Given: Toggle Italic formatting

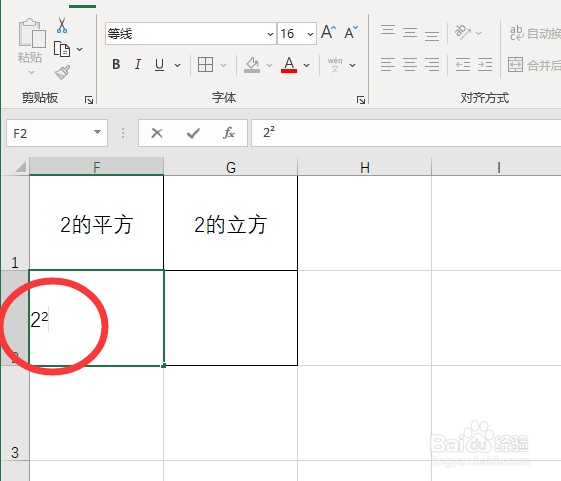Looking at the screenshot, I should click(138, 64).
